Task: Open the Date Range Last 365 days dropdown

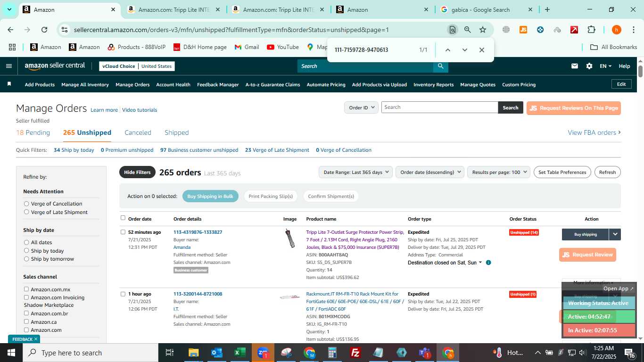Action: tap(355, 172)
